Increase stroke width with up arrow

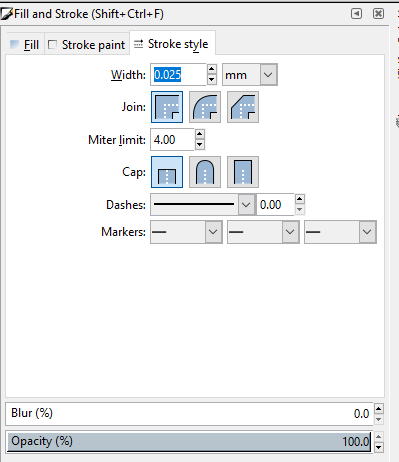point(212,69)
